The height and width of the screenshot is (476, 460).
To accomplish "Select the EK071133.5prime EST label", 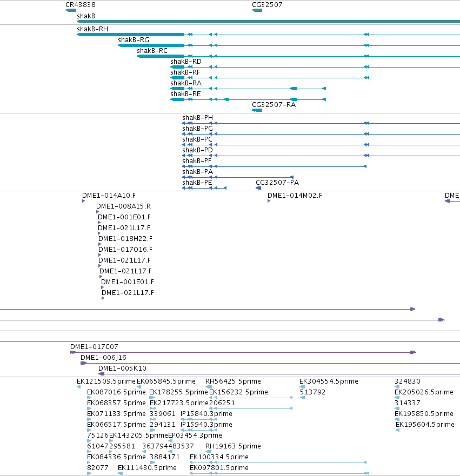I will (x=116, y=414).
